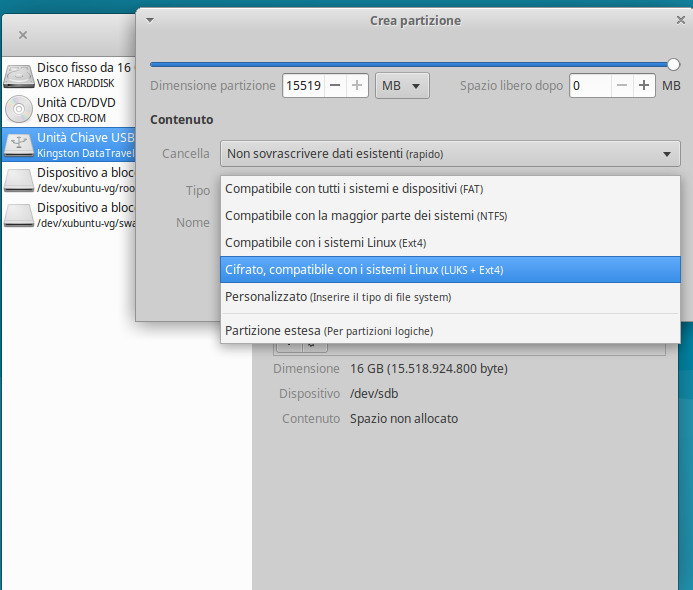Click the partition size slider handle
Image resolution: width=693 pixels, height=590 pixels.
[673, 65]
